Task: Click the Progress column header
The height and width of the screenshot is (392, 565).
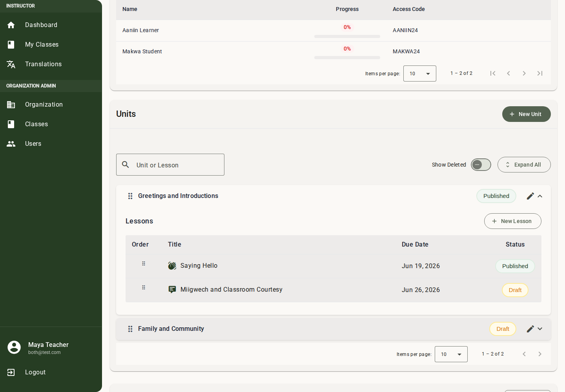Action: pos(347,9)
